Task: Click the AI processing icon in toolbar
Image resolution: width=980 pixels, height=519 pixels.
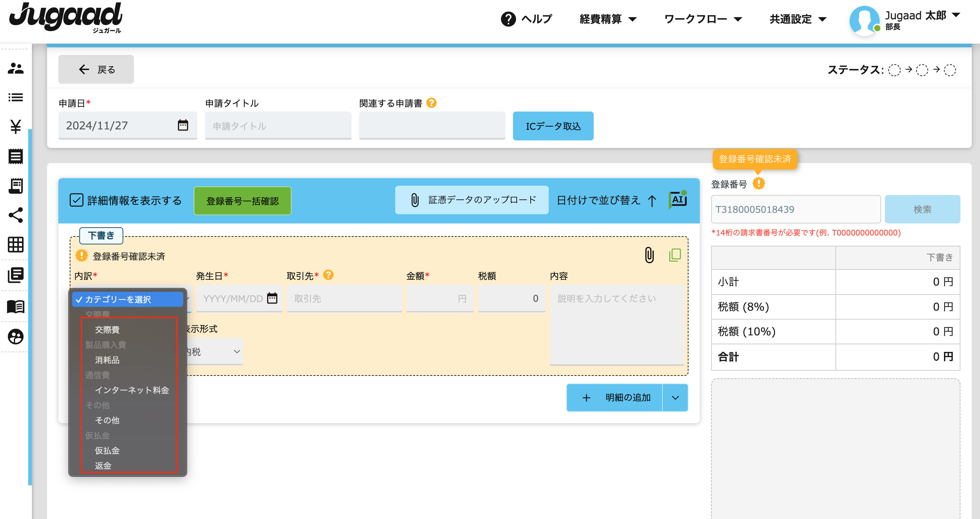Action: (679, 199)
